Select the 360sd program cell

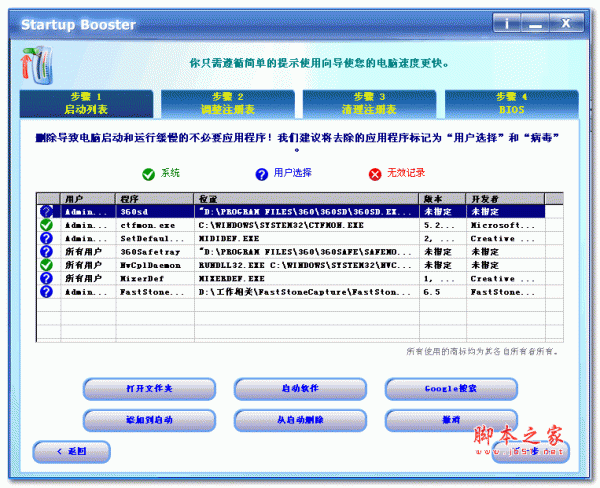(155, 212)
